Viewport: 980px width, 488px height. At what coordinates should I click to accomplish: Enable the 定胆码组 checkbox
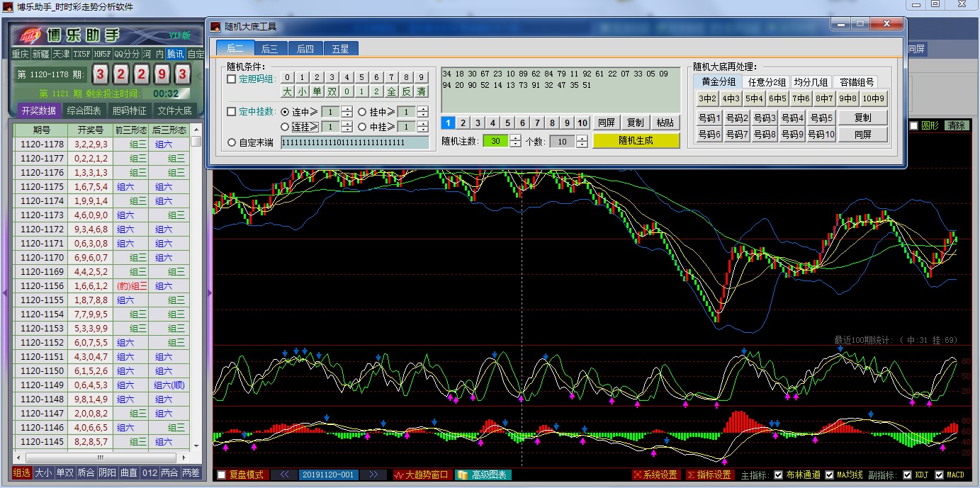click(231, 79)
